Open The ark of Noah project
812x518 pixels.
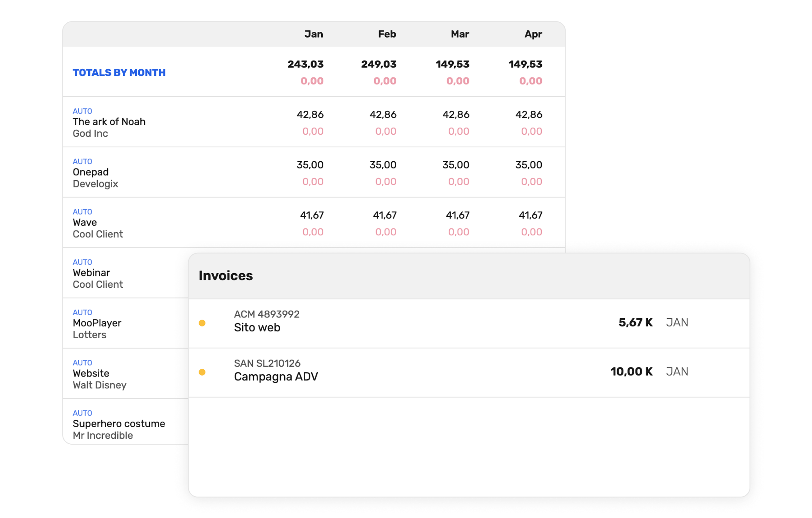[109, 122]
